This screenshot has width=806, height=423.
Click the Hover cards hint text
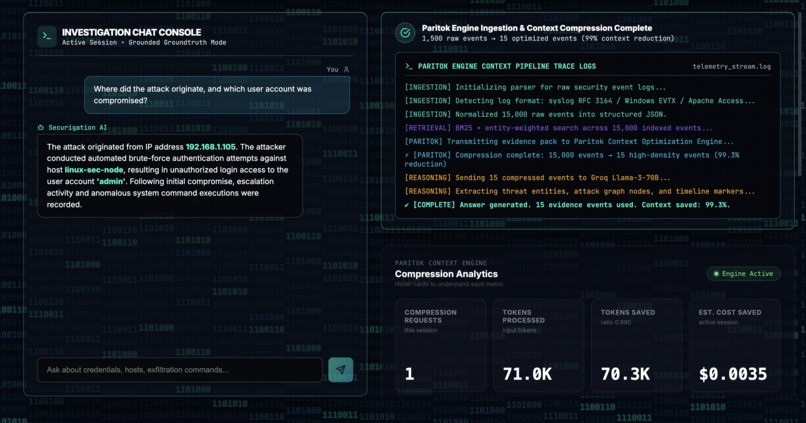[x=449, y=284]
